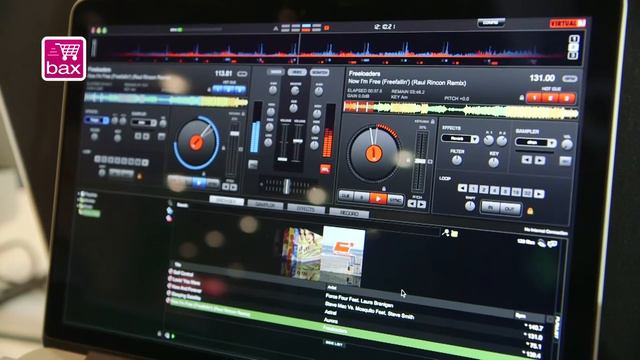Trigger right deck hot cue 2
Screen dimensions: 640x360
click(x=550, y=98)
